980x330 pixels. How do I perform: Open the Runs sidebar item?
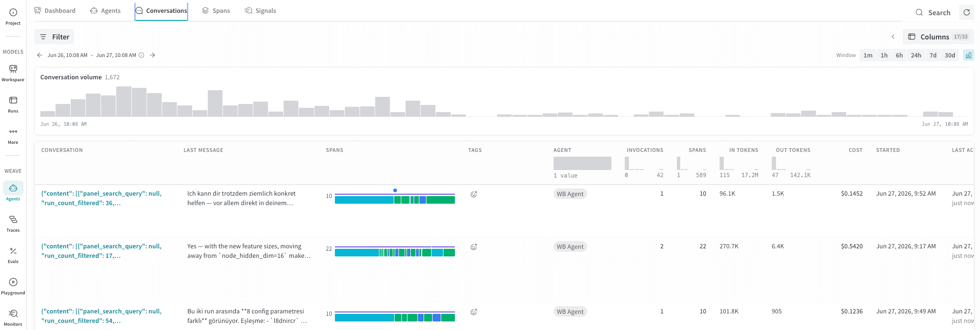click(x=13, y=104)
